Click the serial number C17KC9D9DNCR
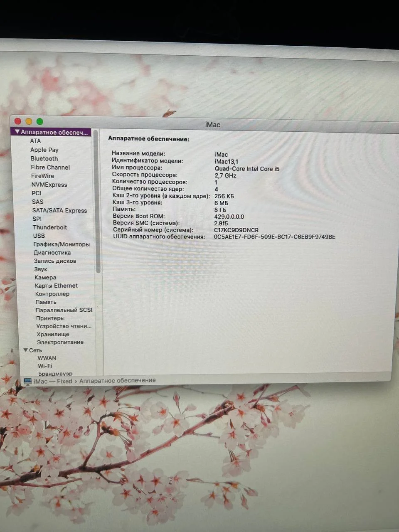 (236, 230)
